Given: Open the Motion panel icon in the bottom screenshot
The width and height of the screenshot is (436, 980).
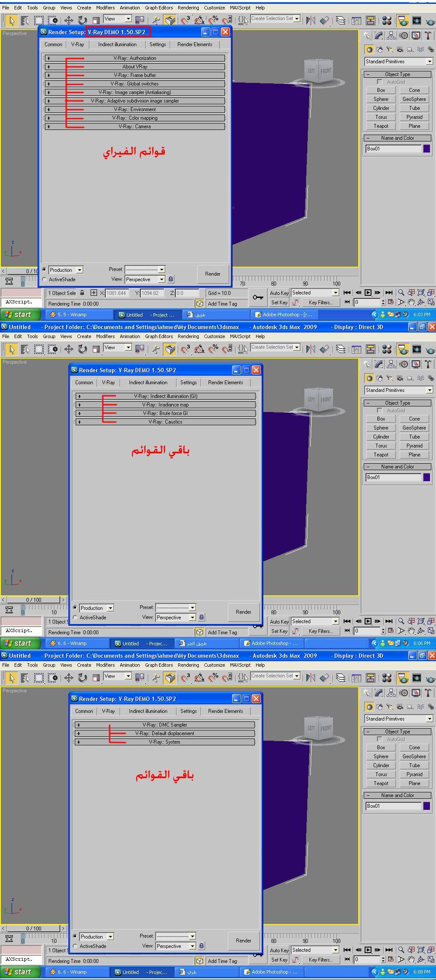Looking at the screenshot, I should click(404, 693).
